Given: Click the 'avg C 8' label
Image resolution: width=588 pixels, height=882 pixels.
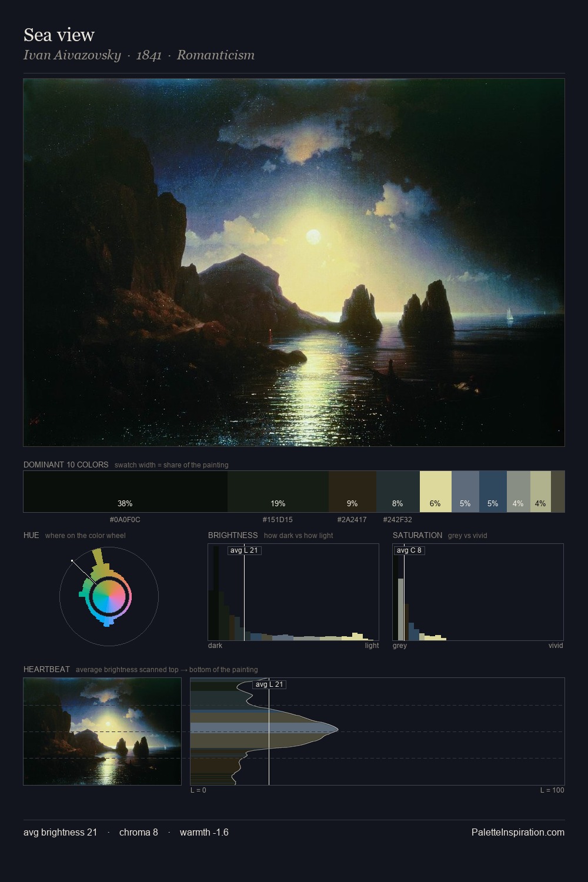Looking at the screenshot, I should [409, 550].
